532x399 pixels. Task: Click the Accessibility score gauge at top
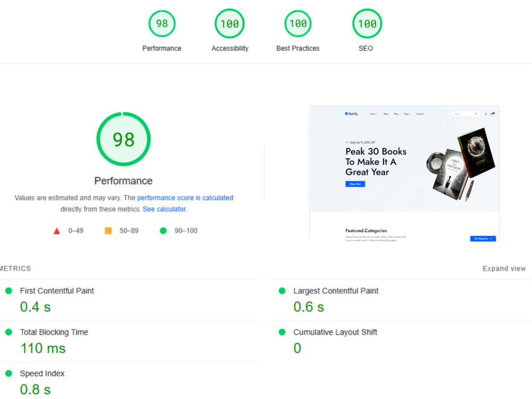(230, 23)
